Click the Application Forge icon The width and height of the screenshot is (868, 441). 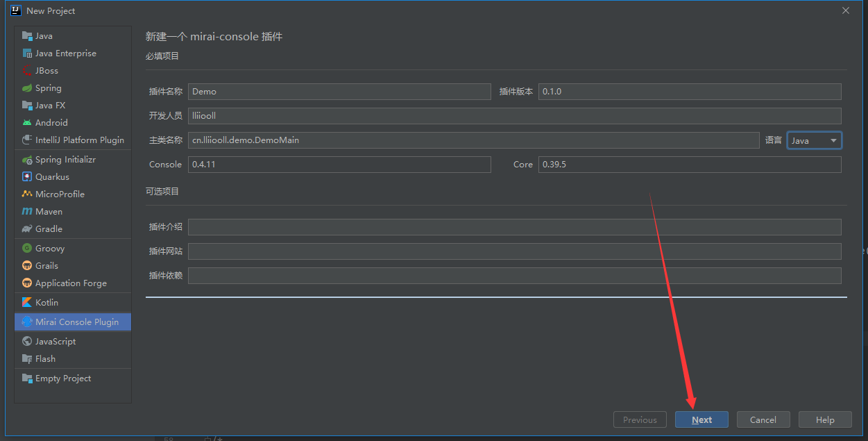point(27,283)
